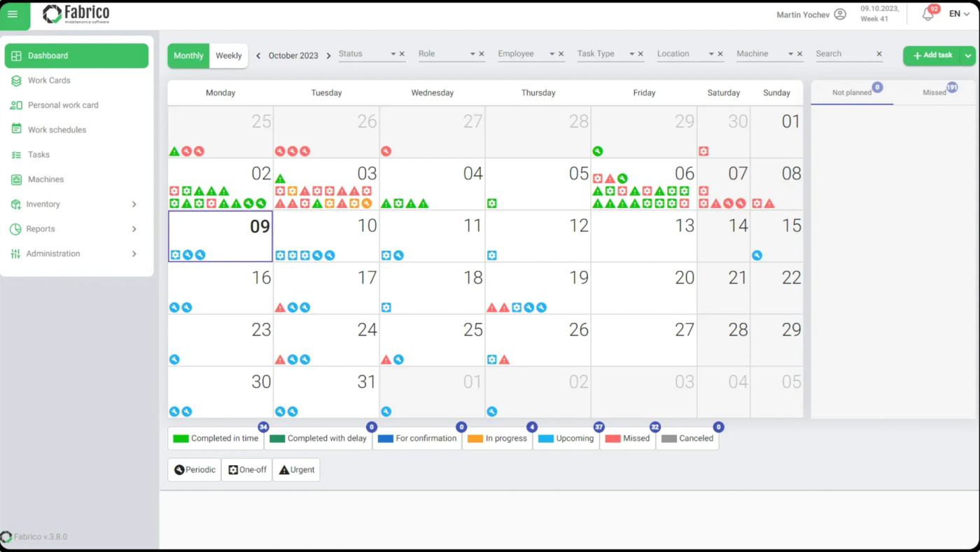Click the Work Cards sidebar icon

pyautogui.click(x=16, y=81)
